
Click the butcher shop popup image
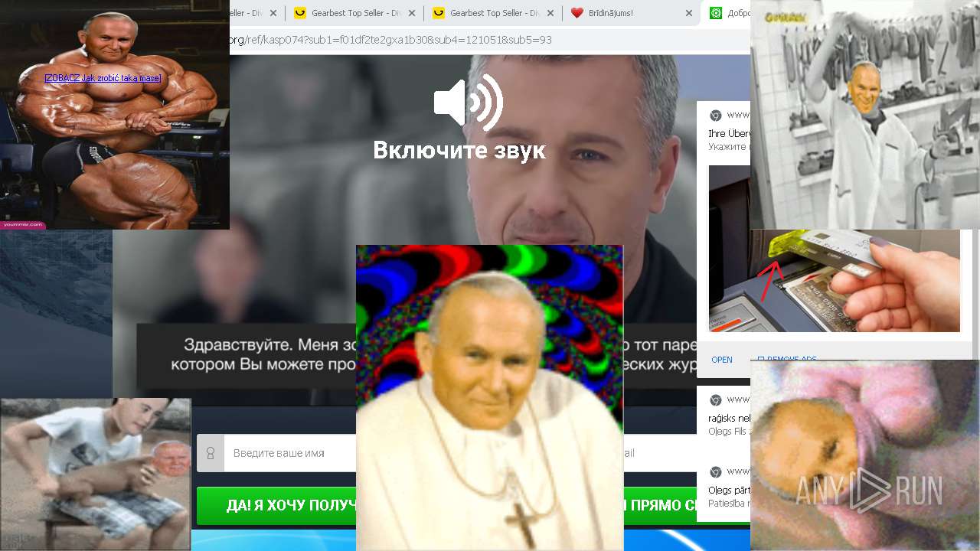(865, 115)
